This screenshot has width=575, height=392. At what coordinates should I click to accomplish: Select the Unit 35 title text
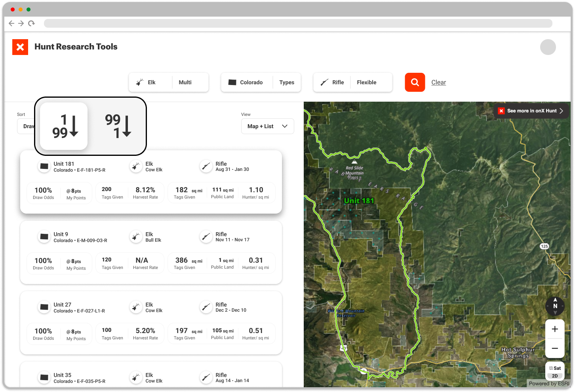point(63,375)
